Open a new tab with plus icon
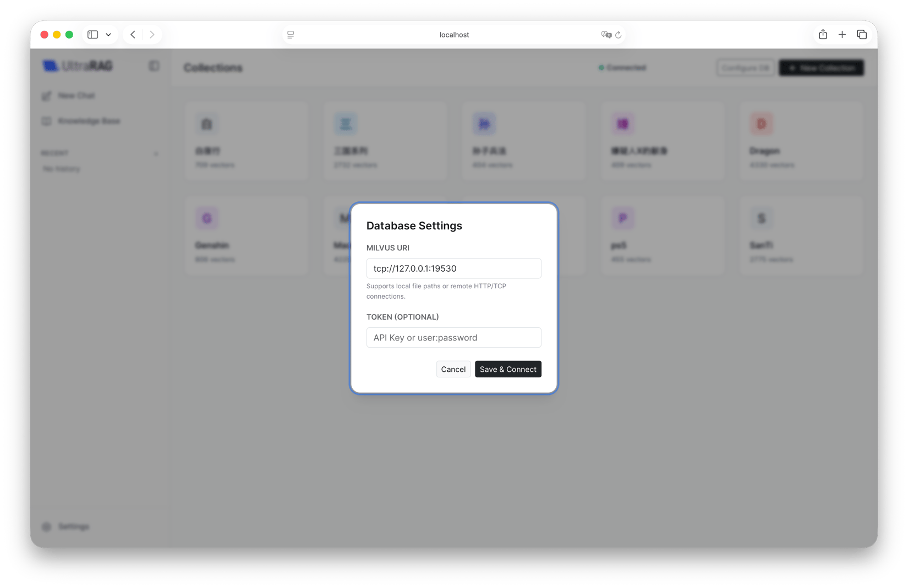 (x=842, y=35)
